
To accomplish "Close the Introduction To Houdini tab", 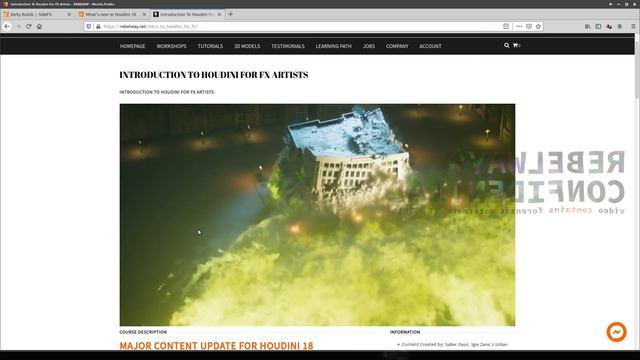I will pyautogui.click(x=219, y=14).
